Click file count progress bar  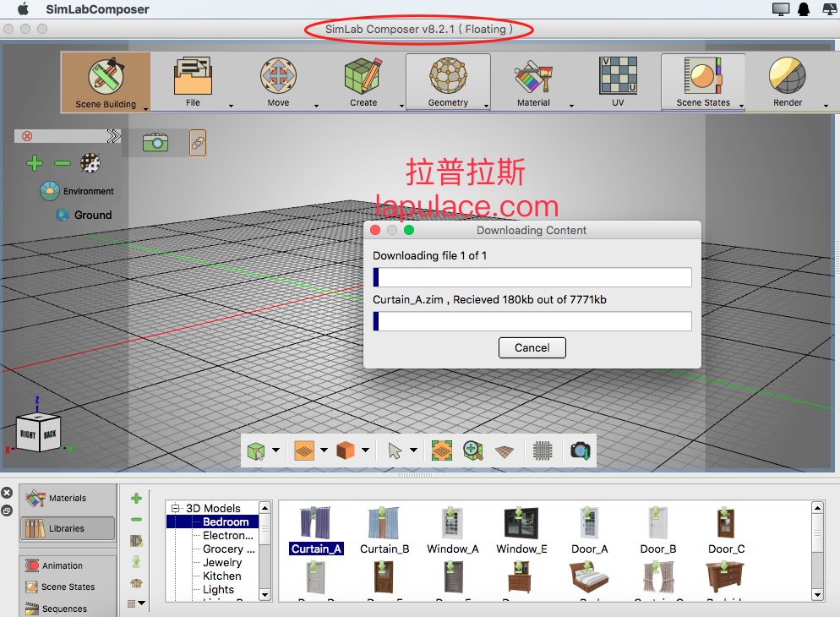[x=532, y=277]
